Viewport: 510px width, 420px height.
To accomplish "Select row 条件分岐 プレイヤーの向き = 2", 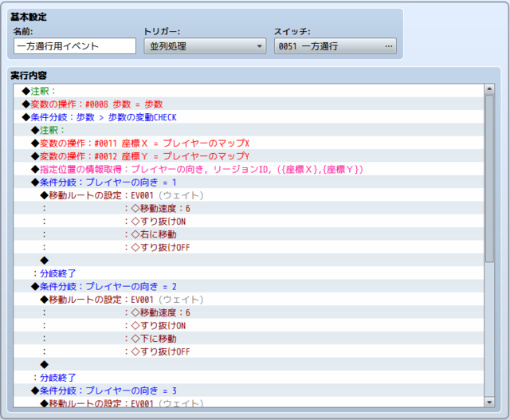I will tap(249, 286).
